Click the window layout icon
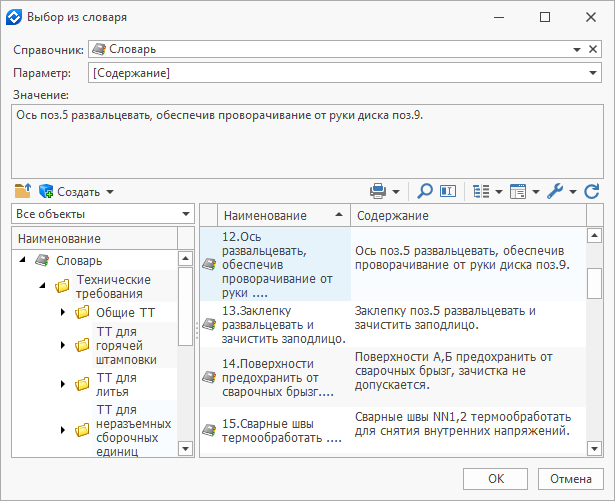Image resolution: width=615 pixels, height=501 pixels. coord(518,191)
